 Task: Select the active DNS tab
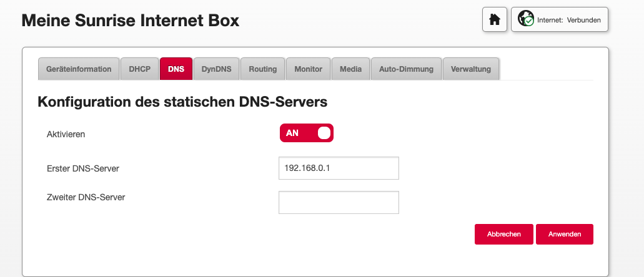pos(176,69)
